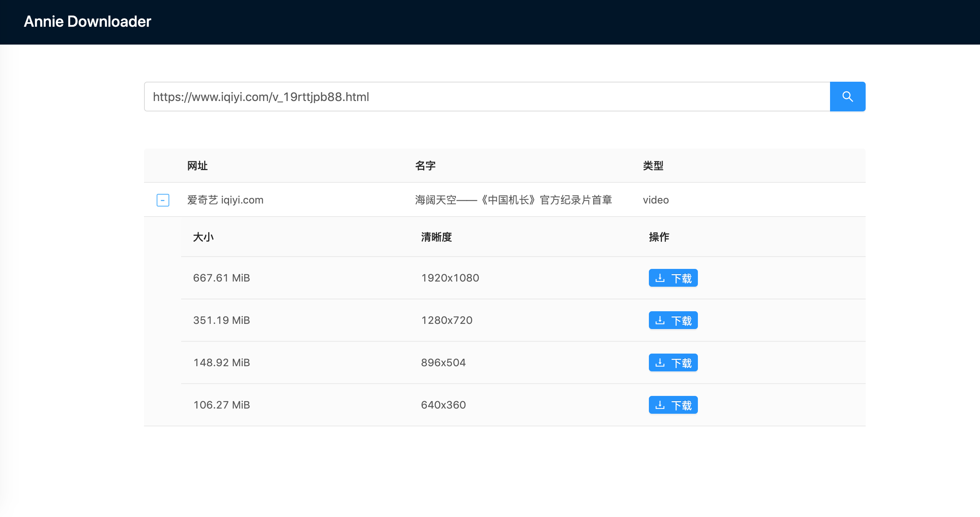Viewport: 980px width, 517px height.
Task: Click the download icon for 667.61 MiB
Action: pyautogui.click(x=660, y=278)
